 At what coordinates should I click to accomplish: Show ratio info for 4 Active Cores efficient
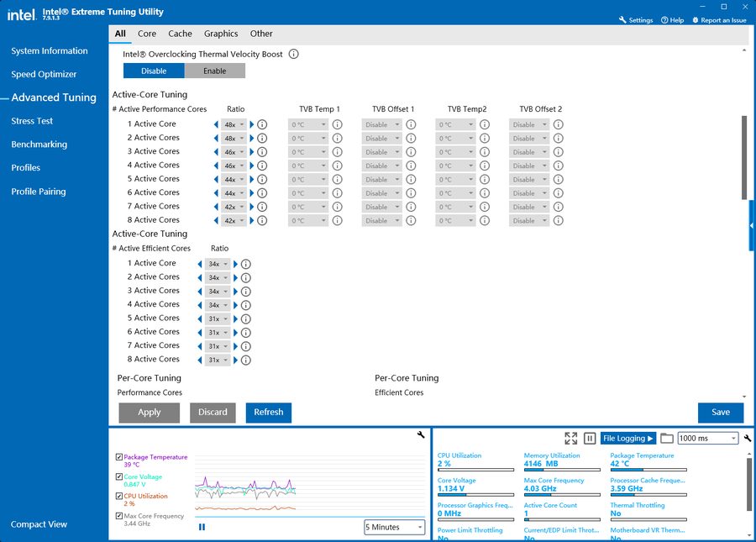pyautogui.click(x=246, y=305)
